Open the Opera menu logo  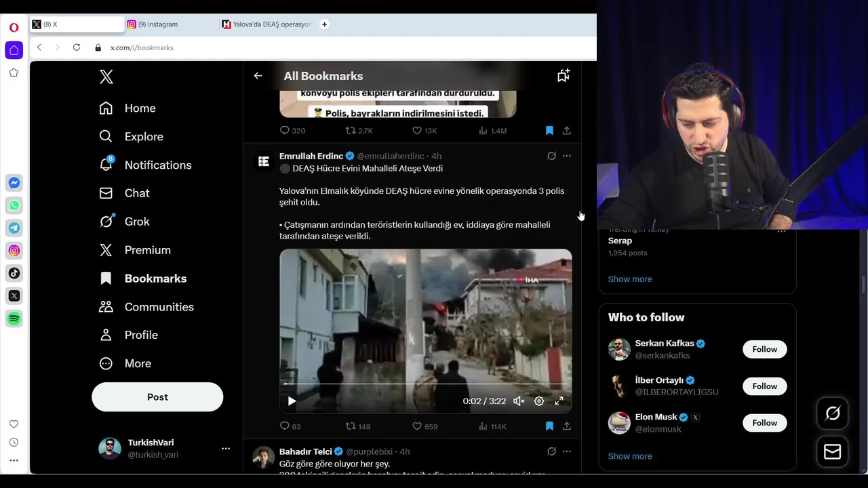coord(14,28)
